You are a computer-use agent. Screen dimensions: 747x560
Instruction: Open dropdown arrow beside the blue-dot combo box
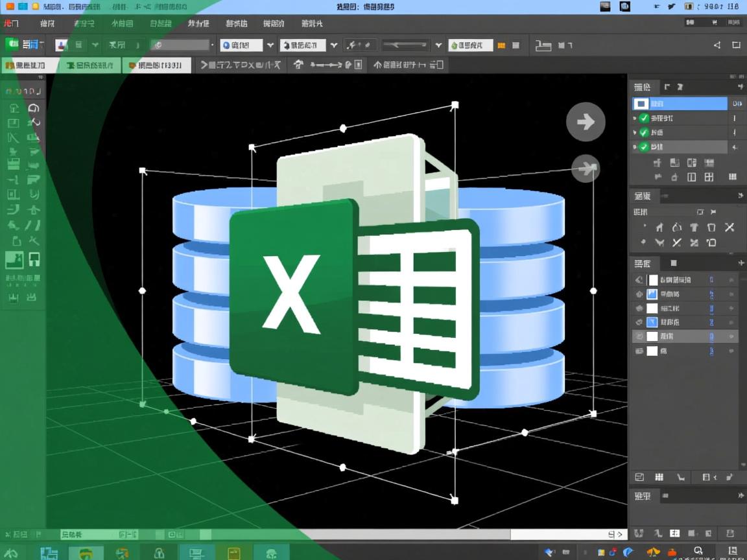coord(270,45)
